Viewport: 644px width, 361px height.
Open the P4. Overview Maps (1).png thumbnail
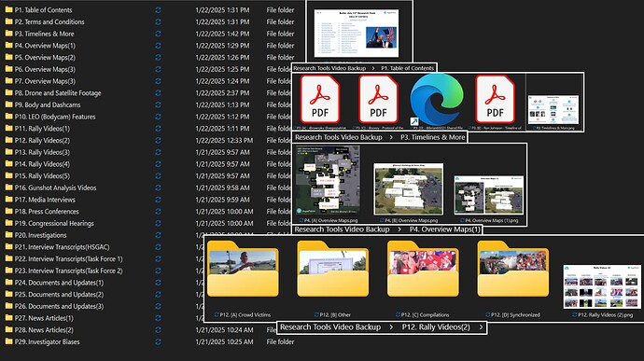(488, 195)
